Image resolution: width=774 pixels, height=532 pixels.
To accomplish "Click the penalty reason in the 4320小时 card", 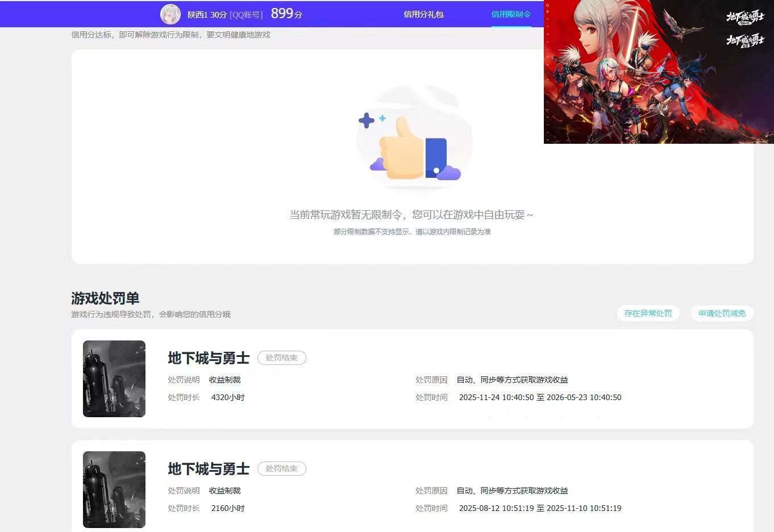I will [513, 380].
